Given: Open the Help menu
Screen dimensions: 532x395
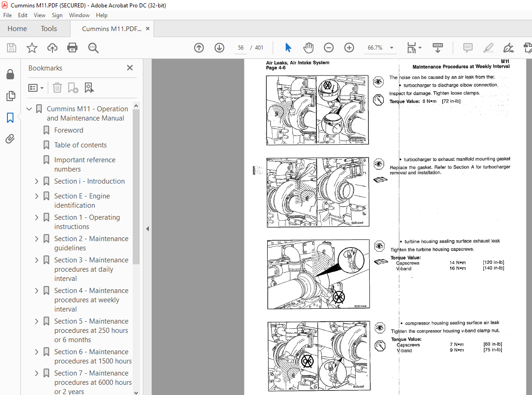Looking at the screenshot, I should pos(102,15).
